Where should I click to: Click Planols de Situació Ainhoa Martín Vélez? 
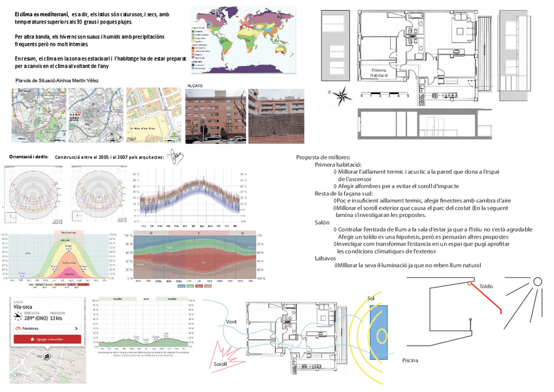click(57, 80)
